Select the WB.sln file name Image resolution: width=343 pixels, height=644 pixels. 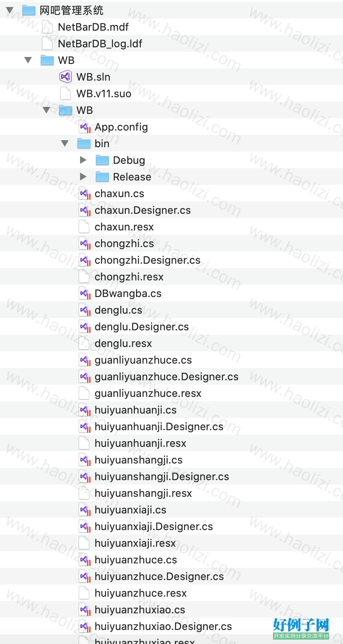(93, 77)
